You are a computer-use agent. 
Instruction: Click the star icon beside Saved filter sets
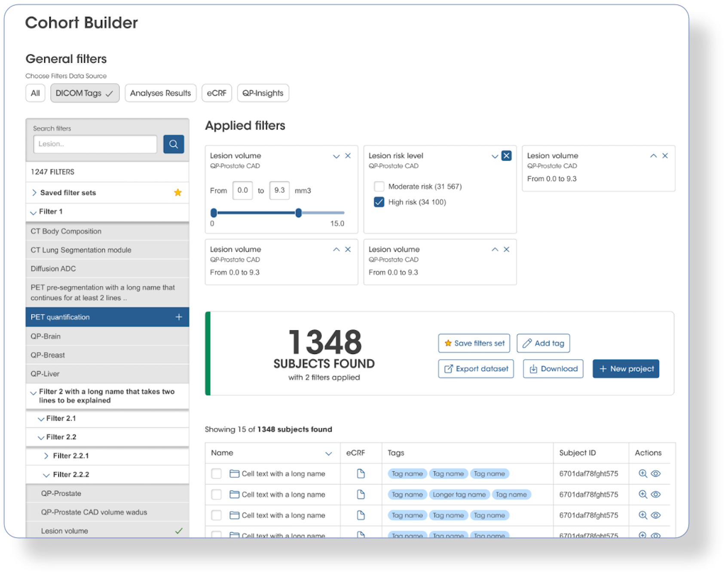[x=178, y=193]
